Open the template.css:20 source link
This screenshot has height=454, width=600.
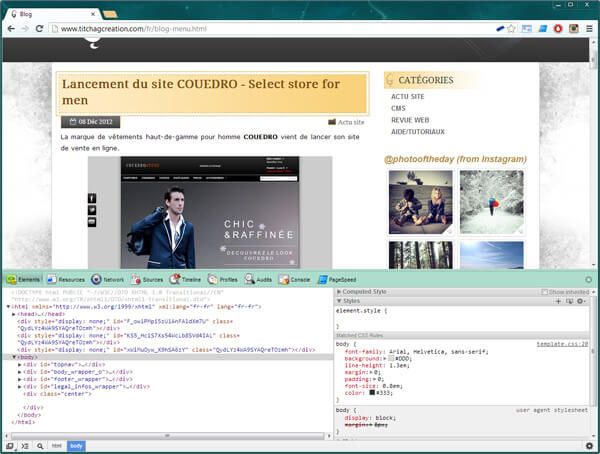(x=562, y=344)
